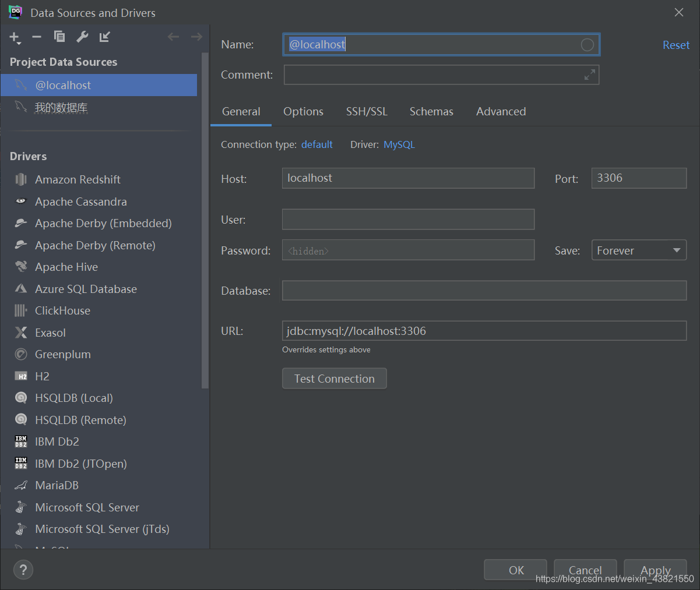Open the Save Forever dropdown
Viewport: 700px width, 590px height.
(x=639, y=250)
